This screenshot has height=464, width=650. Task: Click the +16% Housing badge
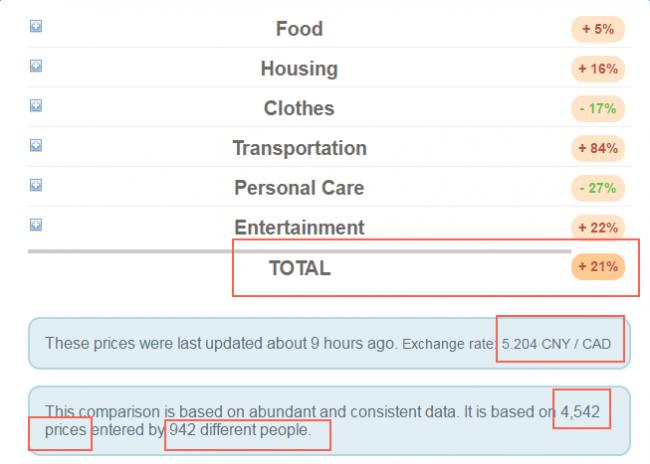(x=598, y=69)
